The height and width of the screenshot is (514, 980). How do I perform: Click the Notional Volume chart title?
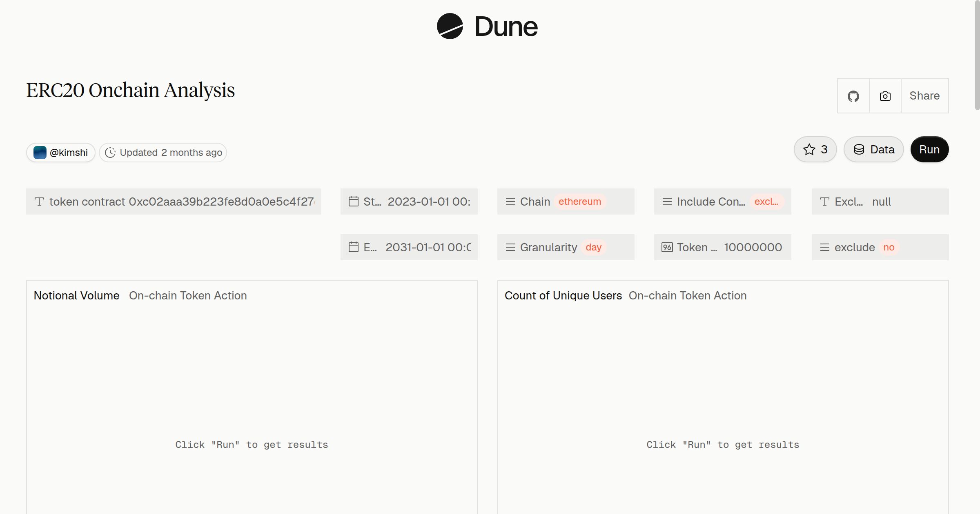(76, 295)
